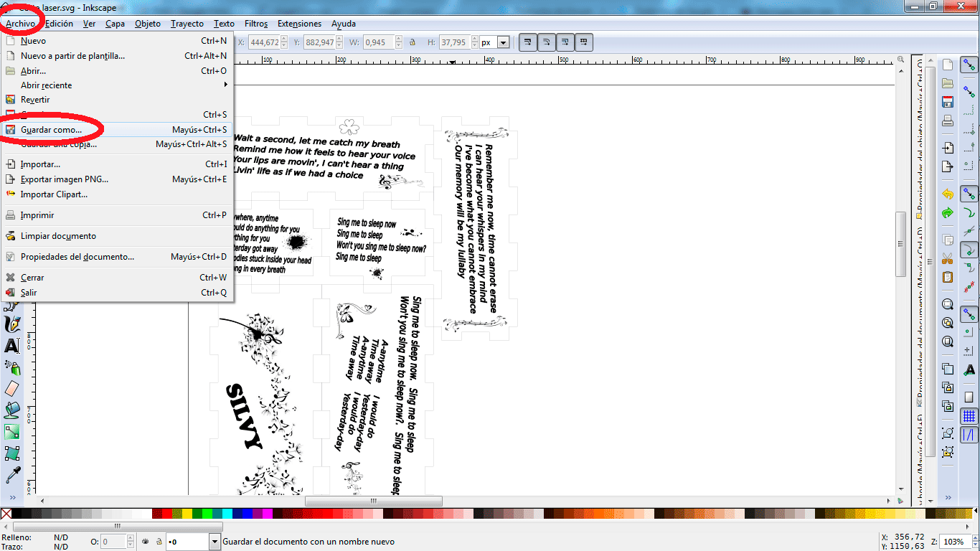Click the printer icon in the right toolbar
The width and height of the screenshot is (980, 551).
(x=948, y=120)
